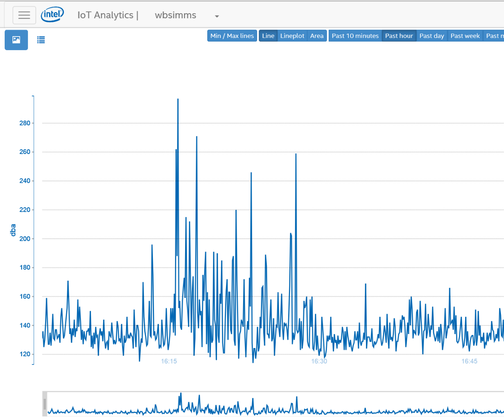Click the tallest spike in the line chart

pos(178,100)
